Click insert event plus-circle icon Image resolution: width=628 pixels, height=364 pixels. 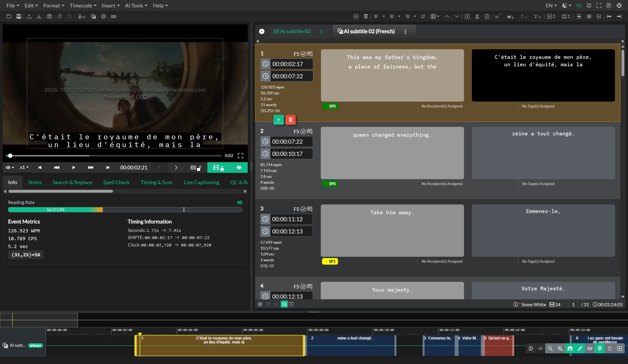356,16
